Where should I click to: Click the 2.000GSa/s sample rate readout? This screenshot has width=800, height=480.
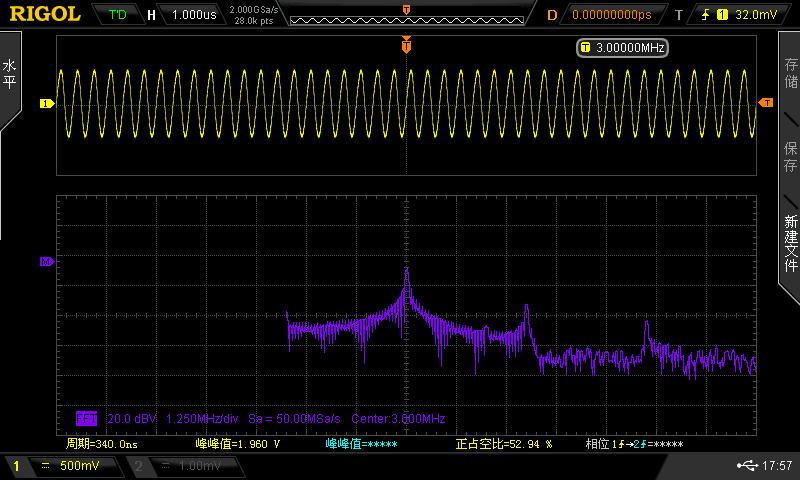click(254, 10)
